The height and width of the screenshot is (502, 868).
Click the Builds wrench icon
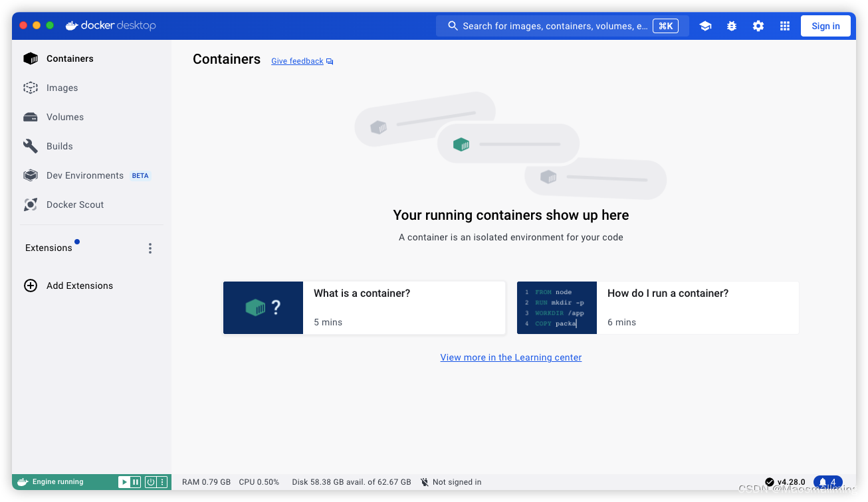[31, 146]
